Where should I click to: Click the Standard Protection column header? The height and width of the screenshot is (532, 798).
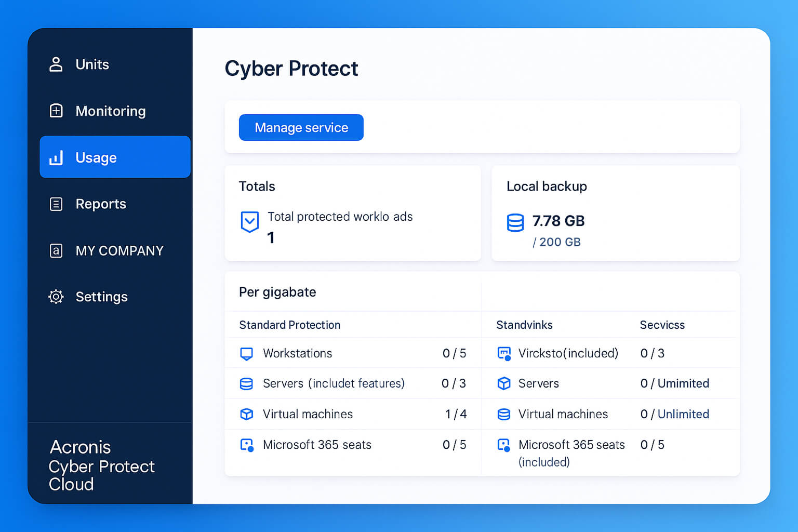[x=290, y=325]
